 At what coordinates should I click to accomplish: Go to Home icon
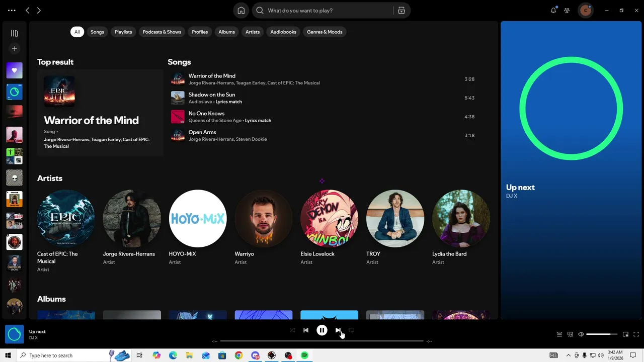pos(241,11)
